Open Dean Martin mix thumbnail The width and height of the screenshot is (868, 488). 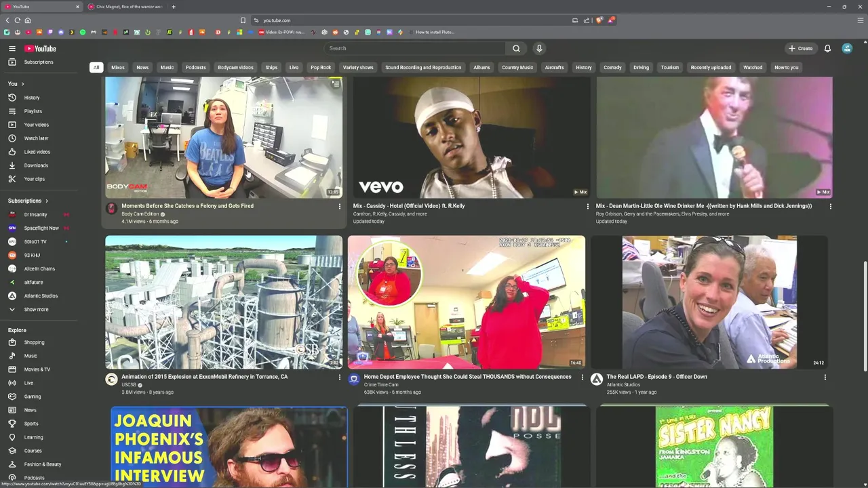tap(714, 137)
